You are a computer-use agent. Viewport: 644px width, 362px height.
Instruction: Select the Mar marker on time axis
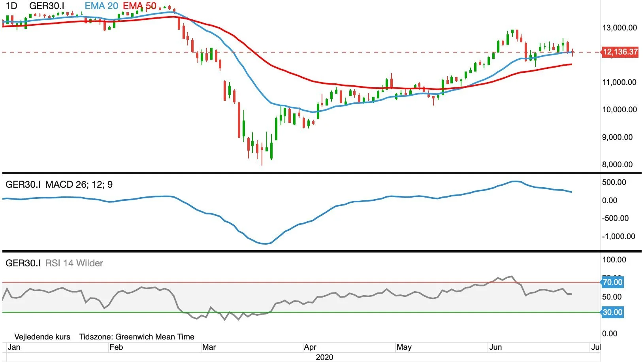click(x=209, y=347)
